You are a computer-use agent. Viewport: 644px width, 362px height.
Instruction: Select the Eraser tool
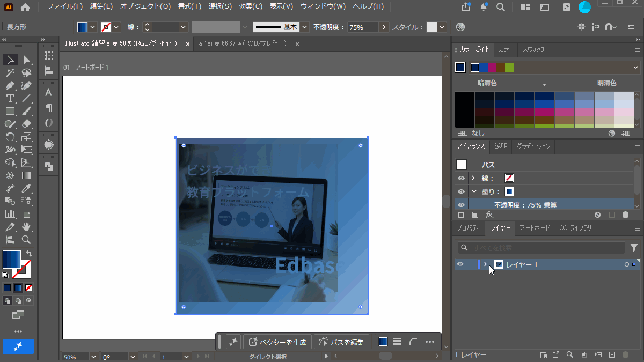(26, 124)
